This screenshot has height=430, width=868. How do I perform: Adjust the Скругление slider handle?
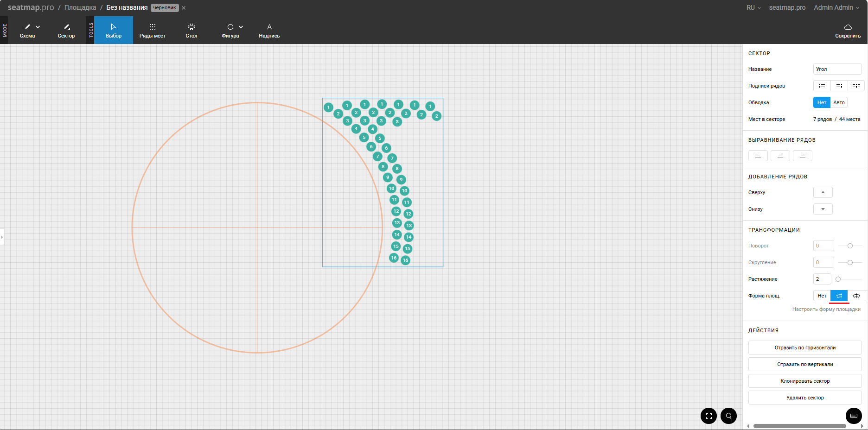pyautogui.click(x=850, y=262)
